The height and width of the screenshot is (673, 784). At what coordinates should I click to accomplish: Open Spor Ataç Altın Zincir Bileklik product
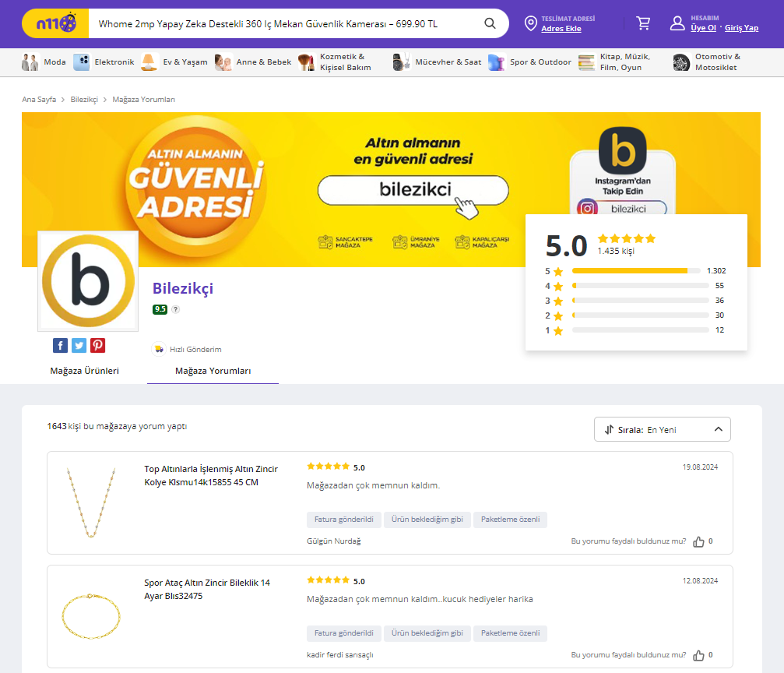pos(207,589)
